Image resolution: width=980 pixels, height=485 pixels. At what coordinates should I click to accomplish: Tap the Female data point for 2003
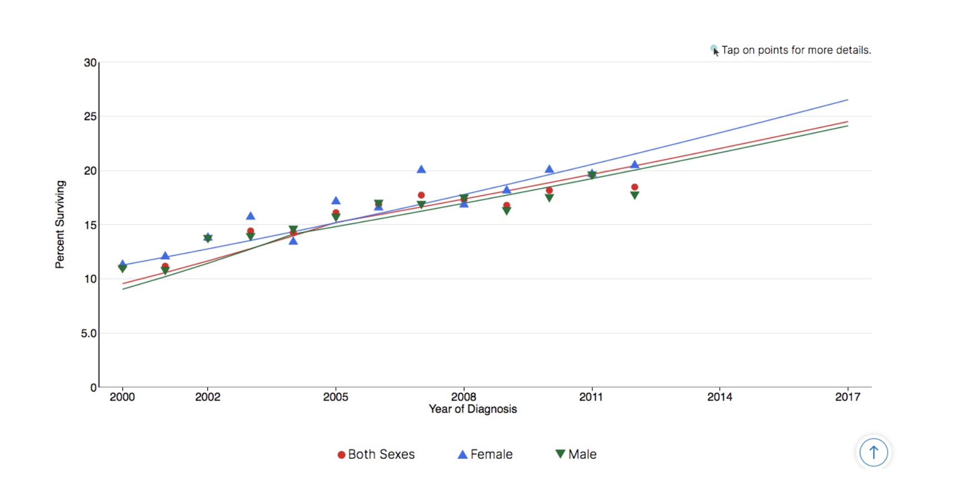[250, 216]
